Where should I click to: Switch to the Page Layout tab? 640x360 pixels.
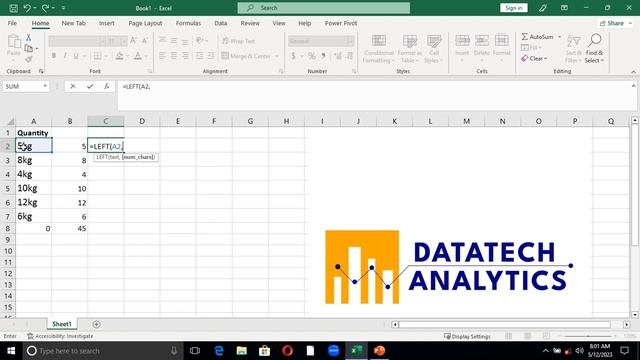pos(145,23)
